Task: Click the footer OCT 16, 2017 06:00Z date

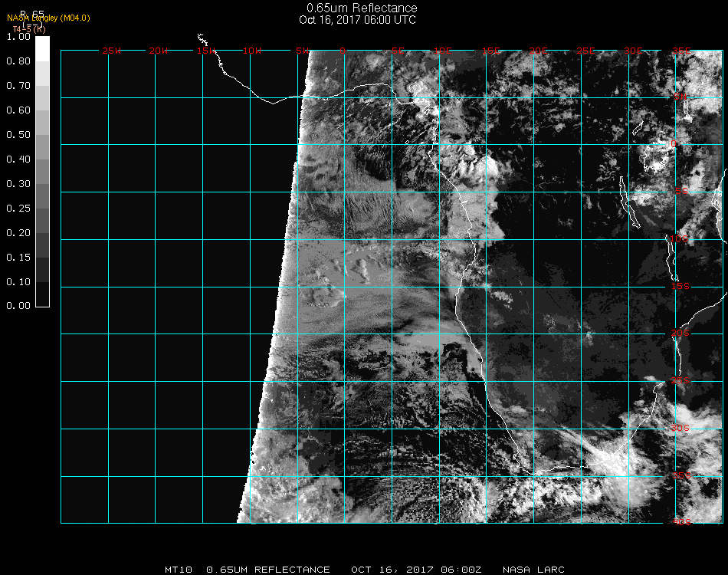Action: 416,570
